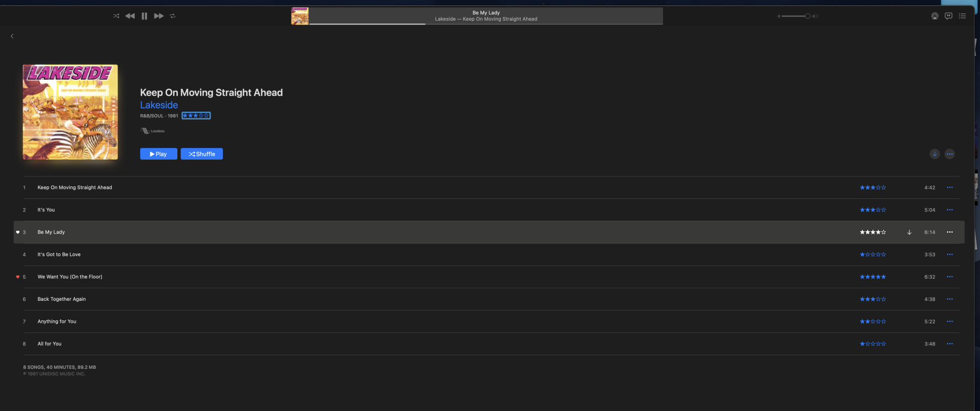Open more options for It's Got to Be Love
Image resolution: width=980 pixels, height=411 pixels.
tap(950, 255)
